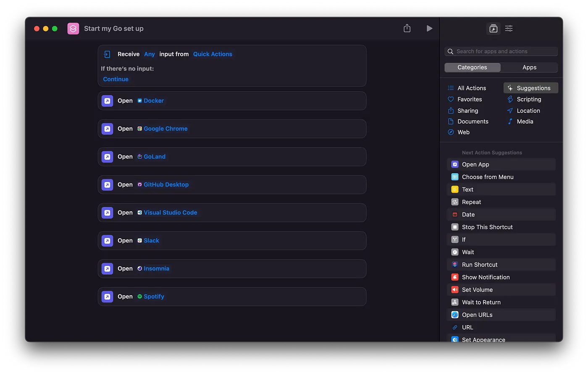Click the Show Notification bell icon
Viewport: 588px width, 375px height.
455,277
